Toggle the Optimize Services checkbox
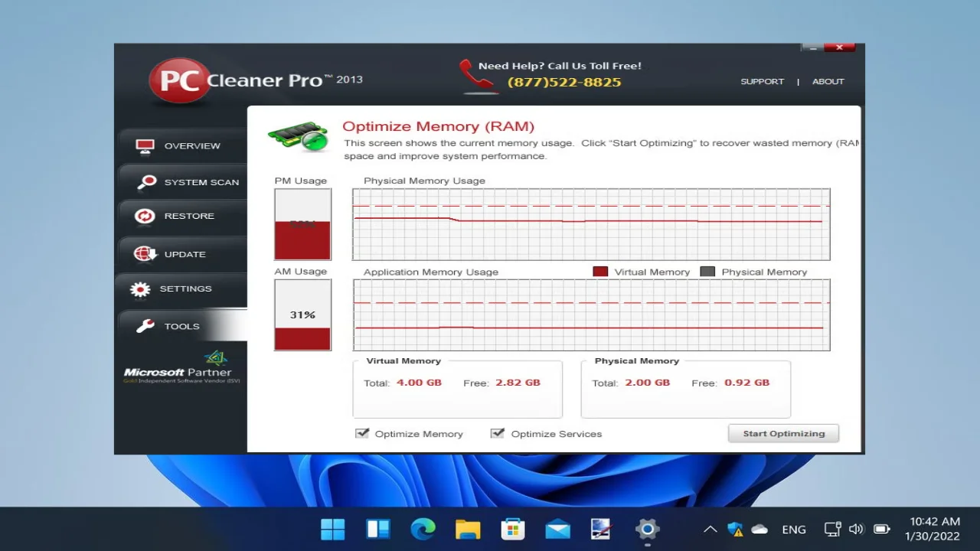 click(498, 433)
